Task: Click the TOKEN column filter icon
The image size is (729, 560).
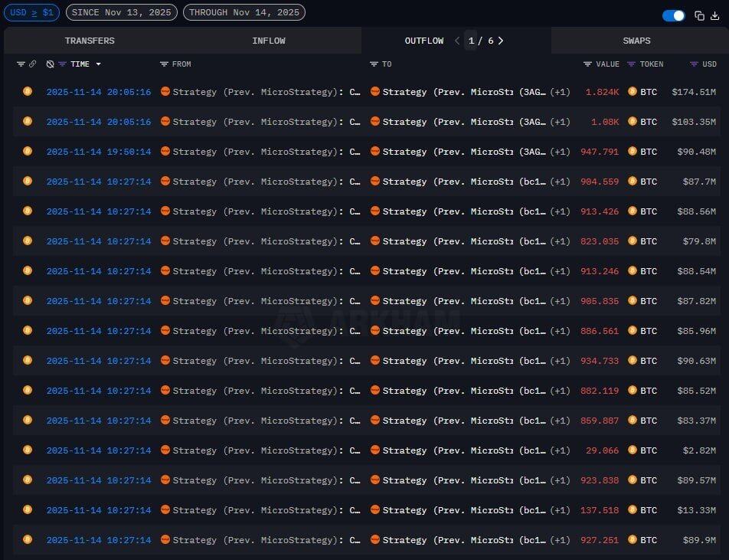Action: point(632,64)
